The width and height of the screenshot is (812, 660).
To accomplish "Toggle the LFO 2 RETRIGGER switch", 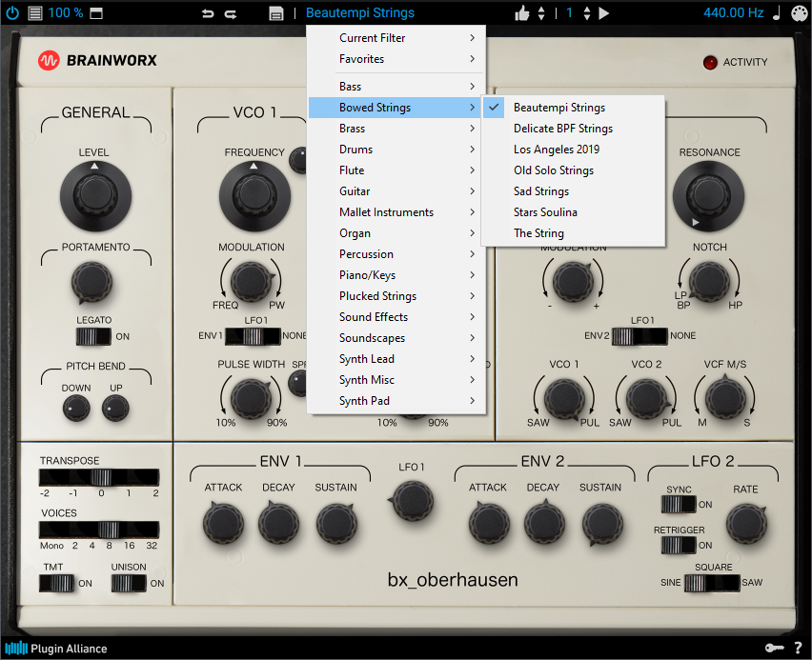I will pos(679,545).
